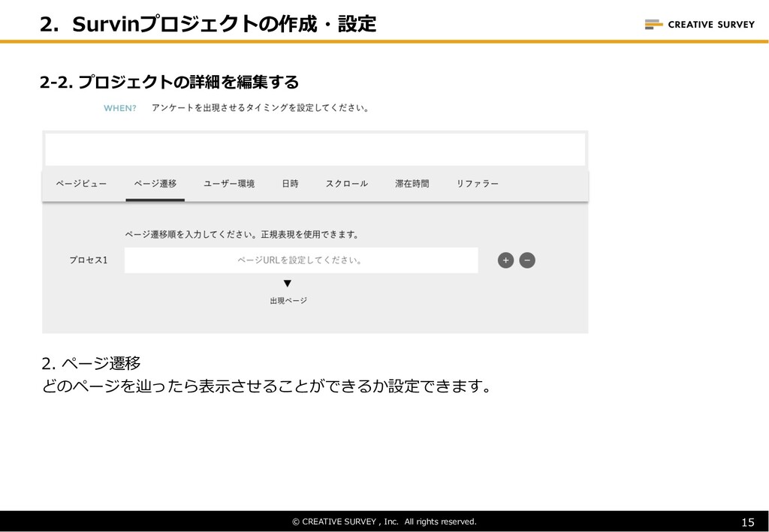Click the text ページ遷移順を入力してください
Image resolution: width=769 pixels, height=532 pixels.
click(190, 234)
